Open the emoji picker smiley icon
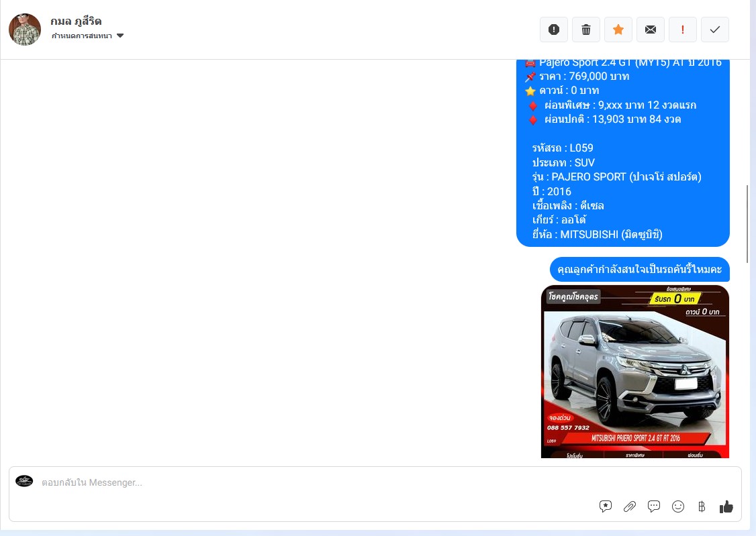 678,506
